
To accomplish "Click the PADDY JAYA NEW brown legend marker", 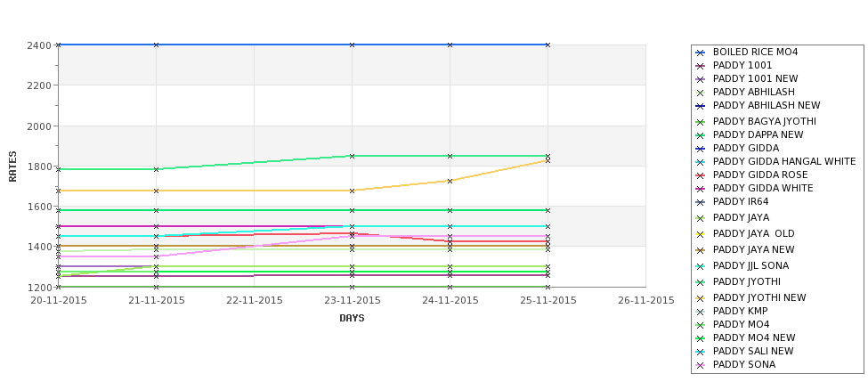I will tap(701, 250).
